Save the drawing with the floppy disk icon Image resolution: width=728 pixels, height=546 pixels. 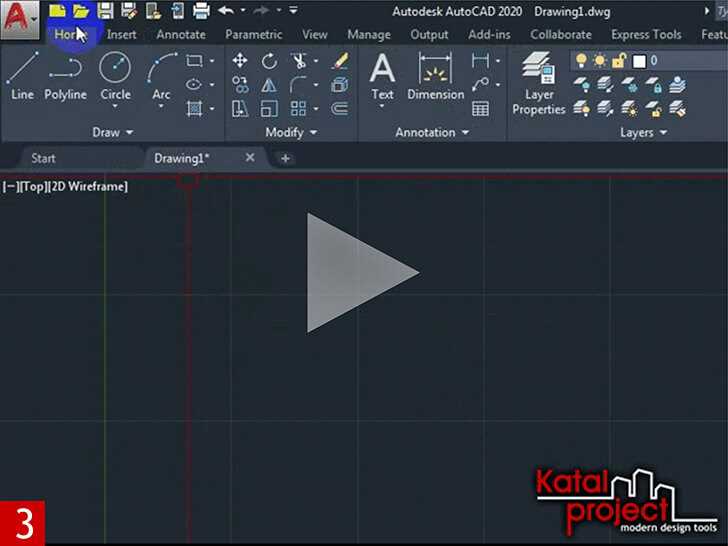coord(105,11)
